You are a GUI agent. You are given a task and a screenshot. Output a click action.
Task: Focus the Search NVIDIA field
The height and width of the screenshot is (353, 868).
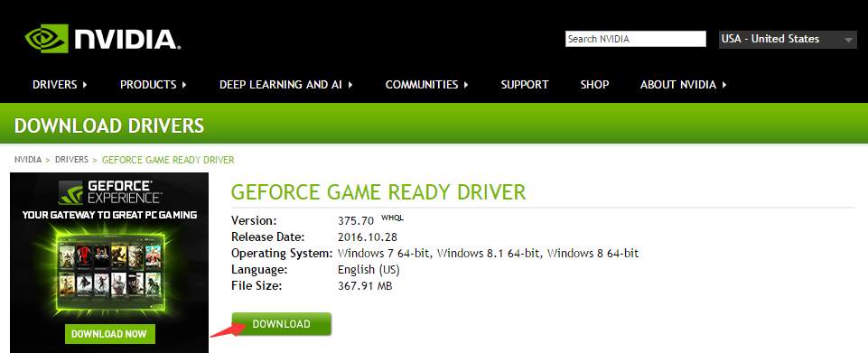coord(636,39)
